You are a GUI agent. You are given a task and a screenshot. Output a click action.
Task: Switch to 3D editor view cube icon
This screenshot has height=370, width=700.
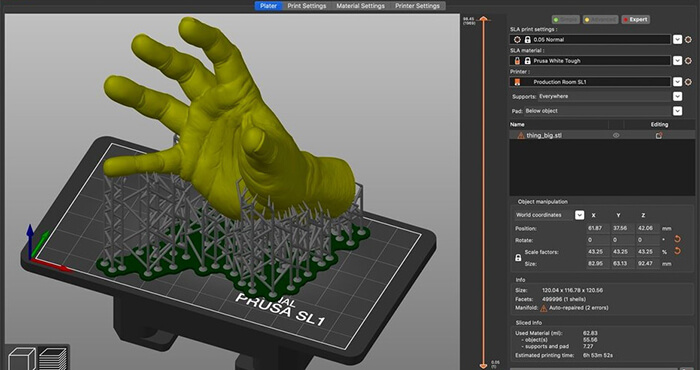tap(22, 358)
